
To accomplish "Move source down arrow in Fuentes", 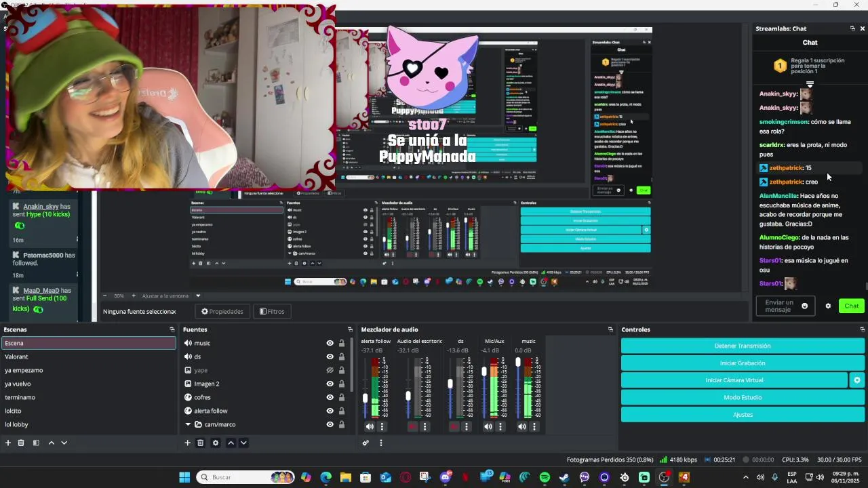I will click(243, 443).
